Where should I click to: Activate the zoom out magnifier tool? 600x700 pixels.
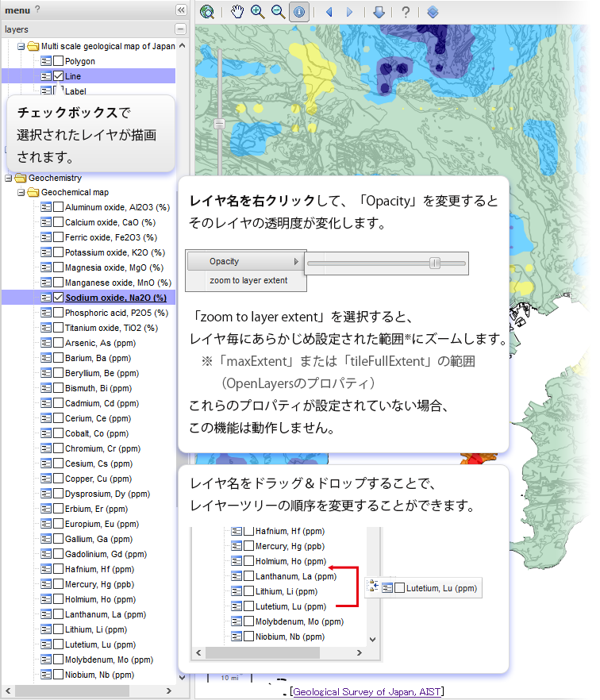[x=279, y=11]
